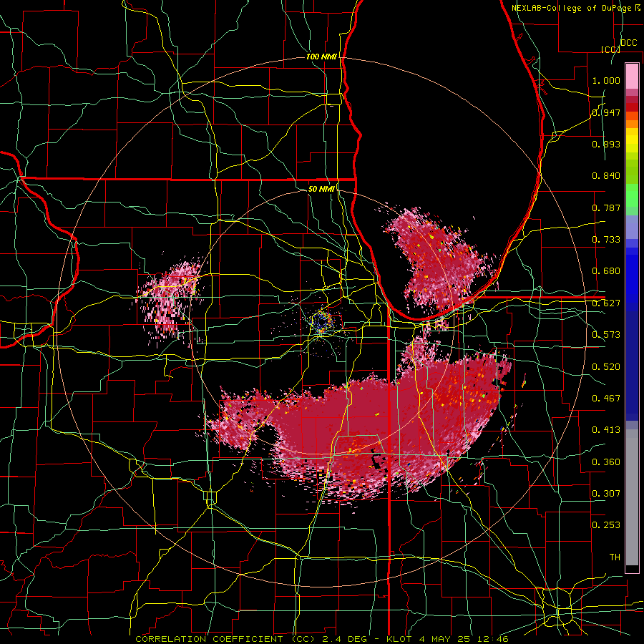
Task: Click the 1.000 scale value
Action: pyautogui.click(x=606, y=80)
